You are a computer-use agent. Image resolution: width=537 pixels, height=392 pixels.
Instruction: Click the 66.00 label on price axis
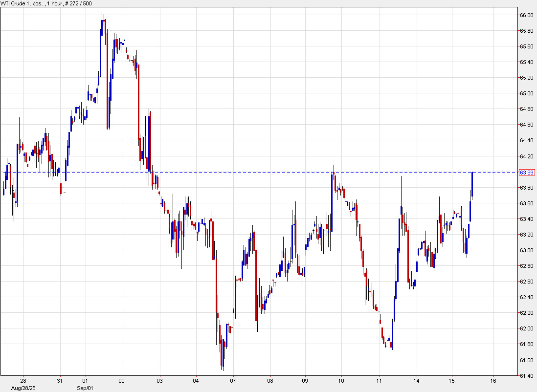pyautogui.click(x=526, y=15)
